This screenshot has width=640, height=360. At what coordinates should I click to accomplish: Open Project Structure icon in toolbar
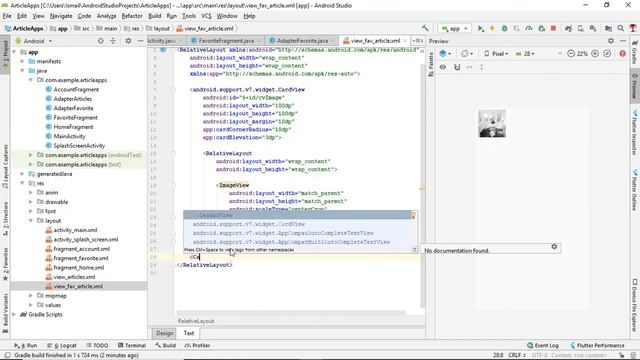(608, 29)
